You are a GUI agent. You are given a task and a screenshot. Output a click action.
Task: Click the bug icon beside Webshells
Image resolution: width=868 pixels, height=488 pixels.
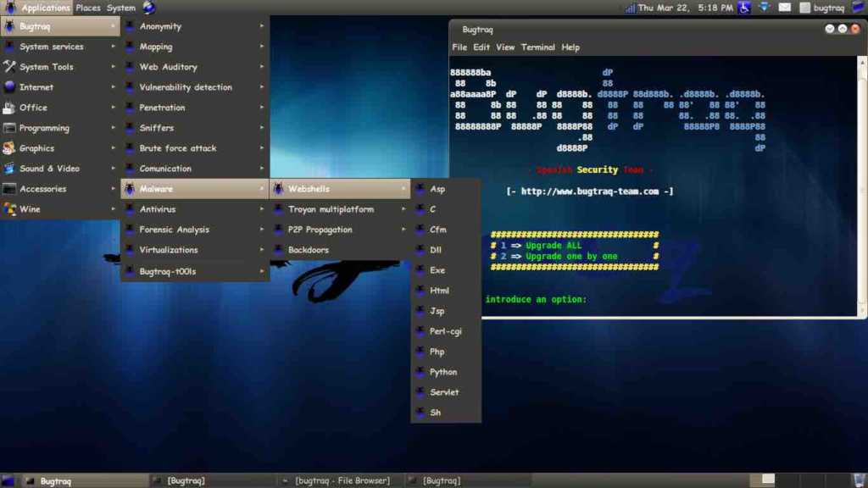[x=280, y=188]
